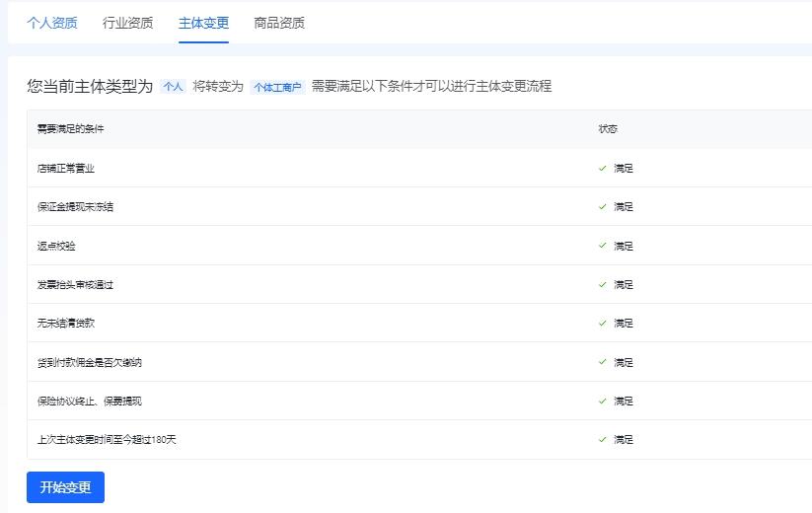Click the 您当前主体类型为 heading text

[90, 87]
